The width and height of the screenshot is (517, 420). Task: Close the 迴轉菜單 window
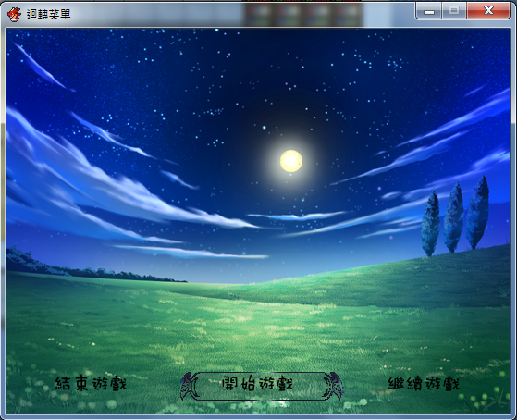point(488,10)
